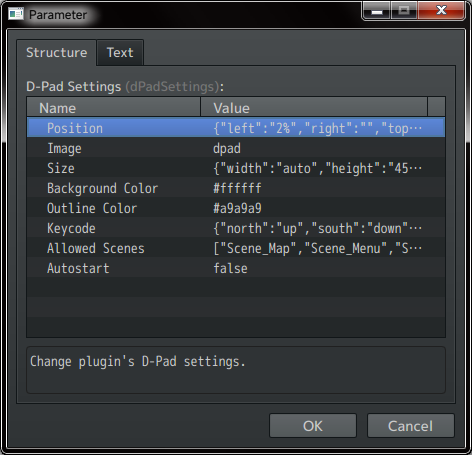Select the Autostart parameter row
The width and height of the screenshot is (472, 455).
[236, 267]
